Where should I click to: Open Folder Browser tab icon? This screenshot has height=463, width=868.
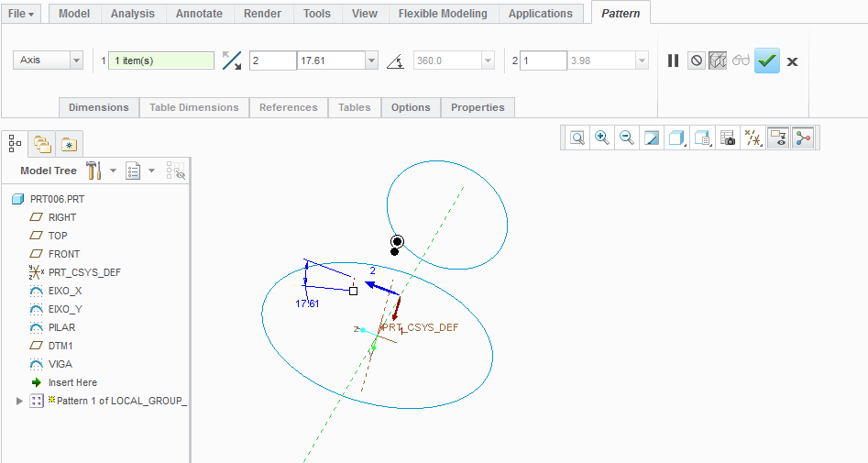[x=43, y=144]
